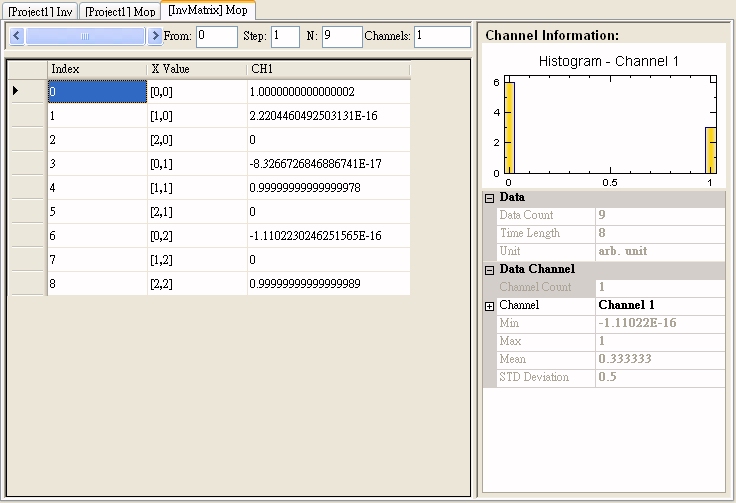Collapse the Data property section
The height and width of the screenshot is (503, 736).
point(490,198)
